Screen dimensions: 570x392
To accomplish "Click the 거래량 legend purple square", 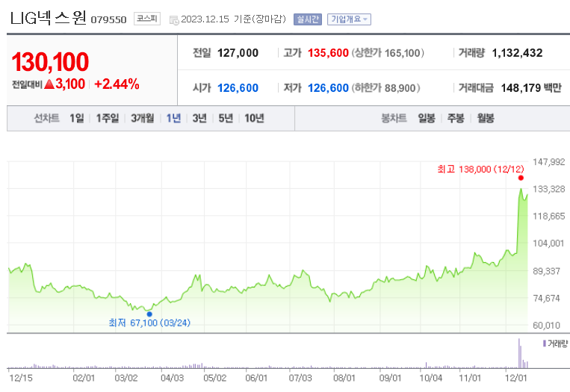I will tap(544, 343).
